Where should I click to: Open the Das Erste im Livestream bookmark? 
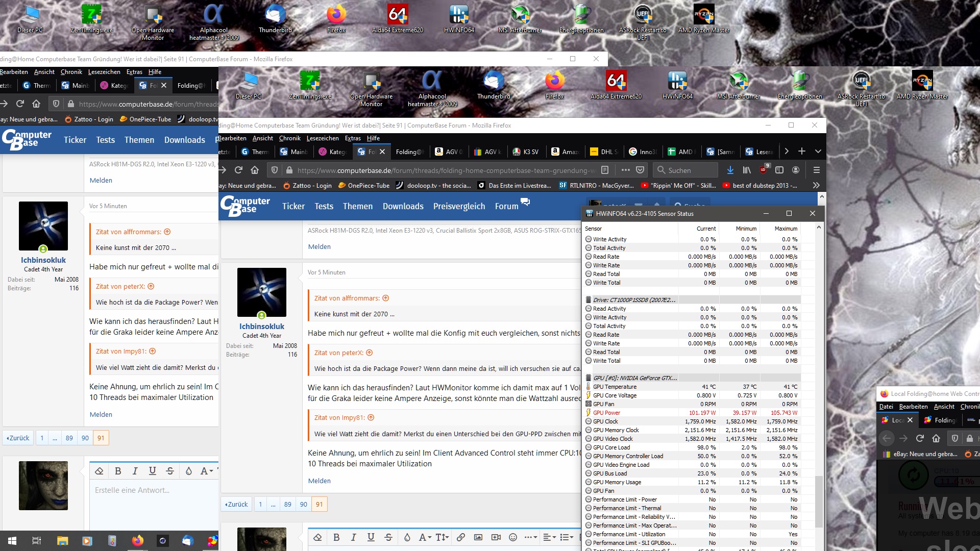[x=514, y=186]
